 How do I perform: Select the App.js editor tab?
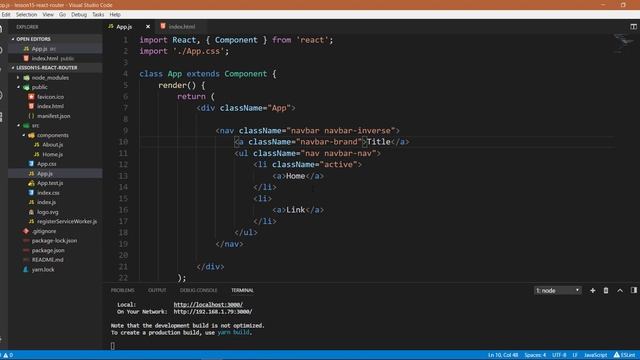click(x=124, y=27)
